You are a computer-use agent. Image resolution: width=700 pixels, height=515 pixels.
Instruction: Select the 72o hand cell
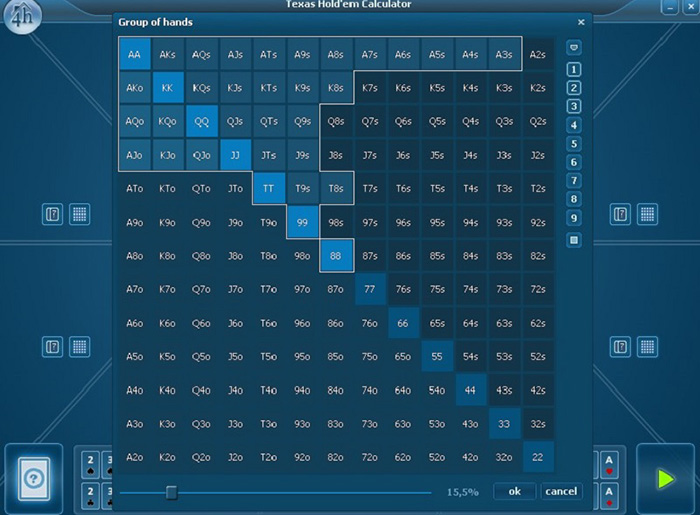click(370, 457)
